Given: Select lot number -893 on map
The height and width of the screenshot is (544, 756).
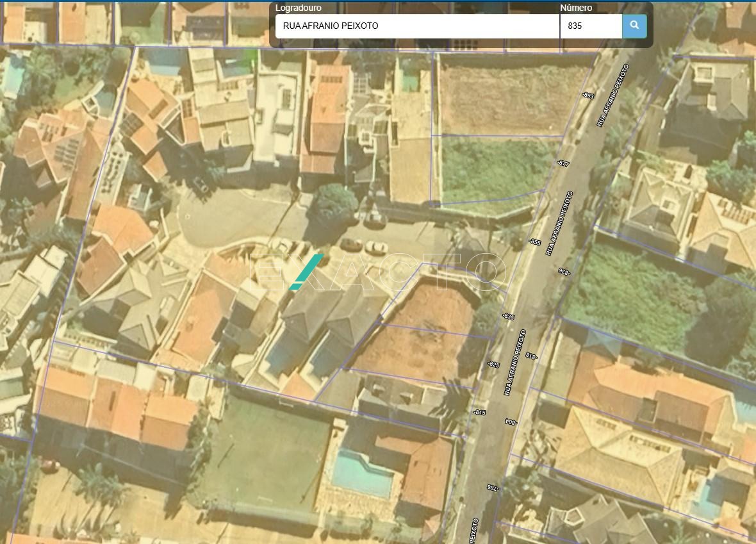Looking at the screenshot, I should 588,95.
